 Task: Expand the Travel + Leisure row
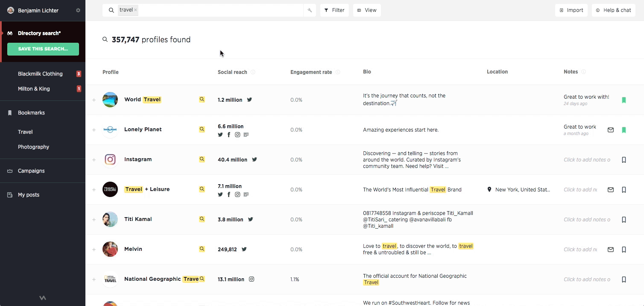tap(94, 190)
